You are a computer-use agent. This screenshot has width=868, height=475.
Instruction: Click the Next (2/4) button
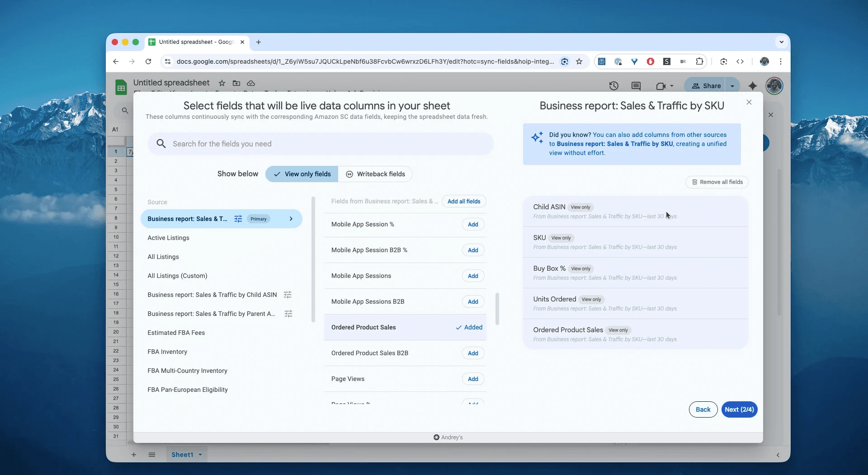coord(739,409)
